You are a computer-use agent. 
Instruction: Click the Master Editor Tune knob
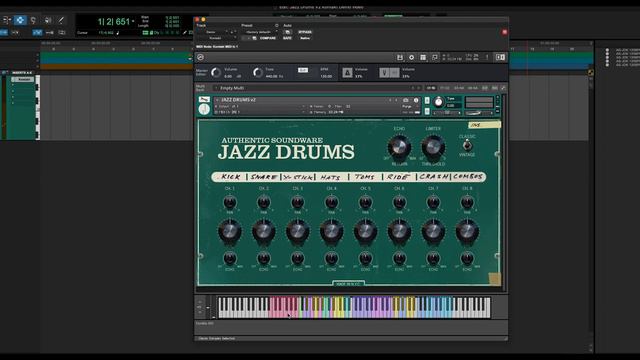point(258,73)
